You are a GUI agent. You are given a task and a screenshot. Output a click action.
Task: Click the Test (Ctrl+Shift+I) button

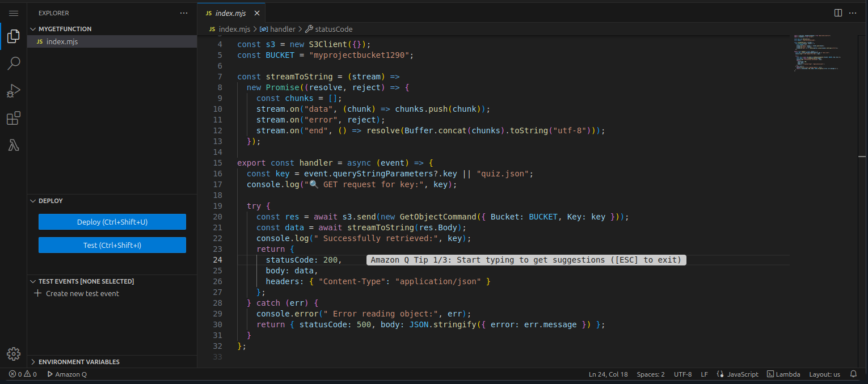(x=112, y=246)
